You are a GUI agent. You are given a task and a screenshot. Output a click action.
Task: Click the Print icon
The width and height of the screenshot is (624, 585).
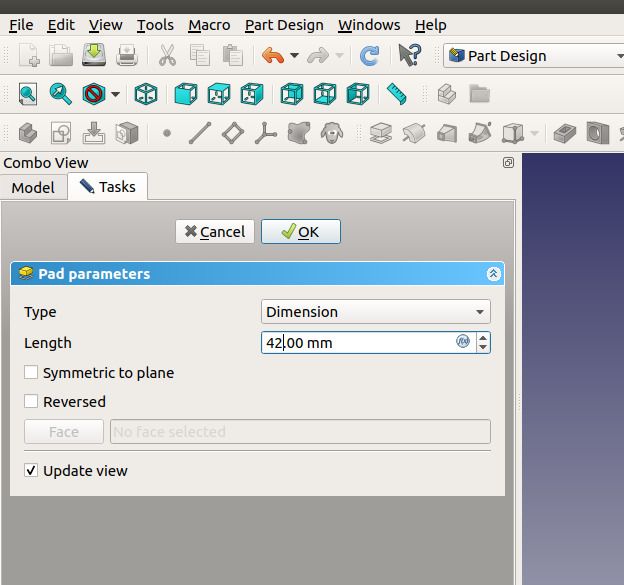click(x=127, y=55)
